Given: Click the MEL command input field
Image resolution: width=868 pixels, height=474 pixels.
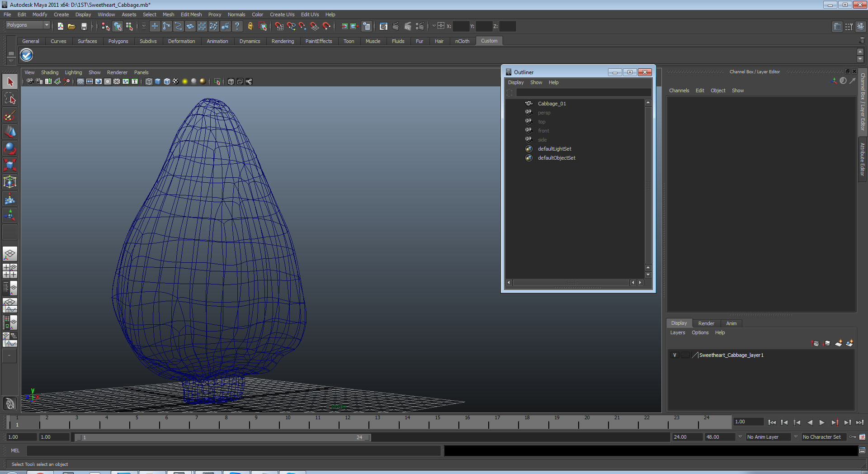Looking at the screenshot, I should point(234,450).
